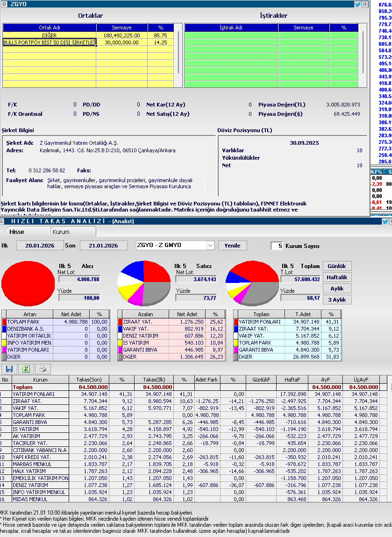Click the Ilk 5 Alıcı pie chart

pos(28,283)
